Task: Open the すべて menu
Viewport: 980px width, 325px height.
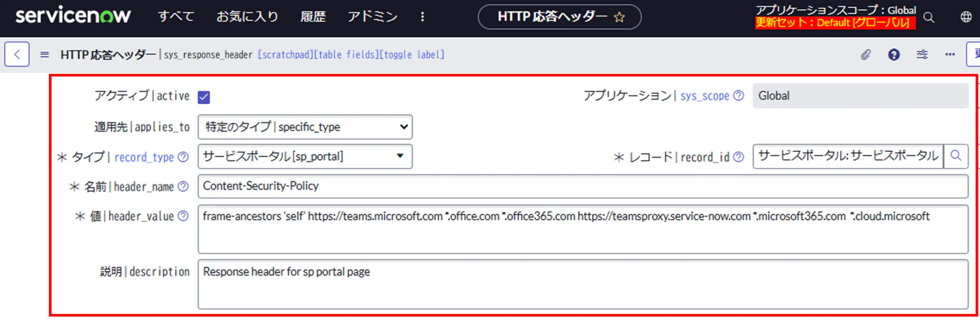Action: tap(176, 17)
